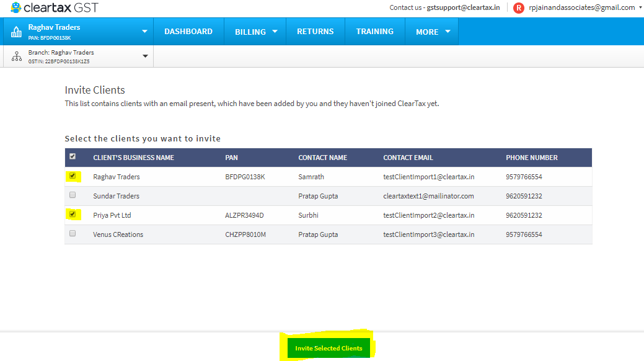Check the Sundar Traders row checkbox

pyautogui.click(x=73, y=195)
